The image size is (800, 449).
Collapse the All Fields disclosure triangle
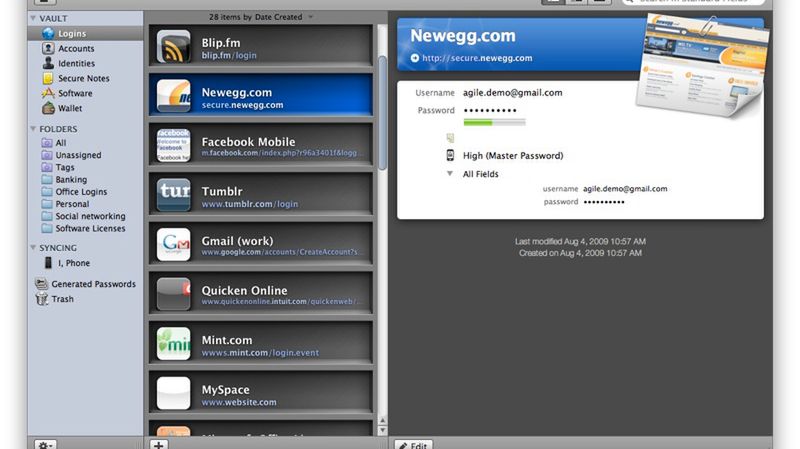[449, 174]
